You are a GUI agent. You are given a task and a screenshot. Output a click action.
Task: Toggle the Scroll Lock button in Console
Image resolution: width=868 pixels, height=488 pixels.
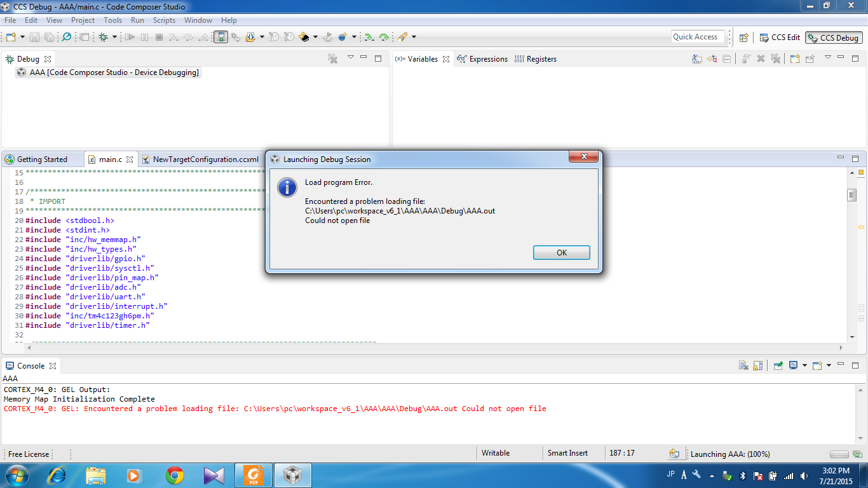tap(757, 365)
